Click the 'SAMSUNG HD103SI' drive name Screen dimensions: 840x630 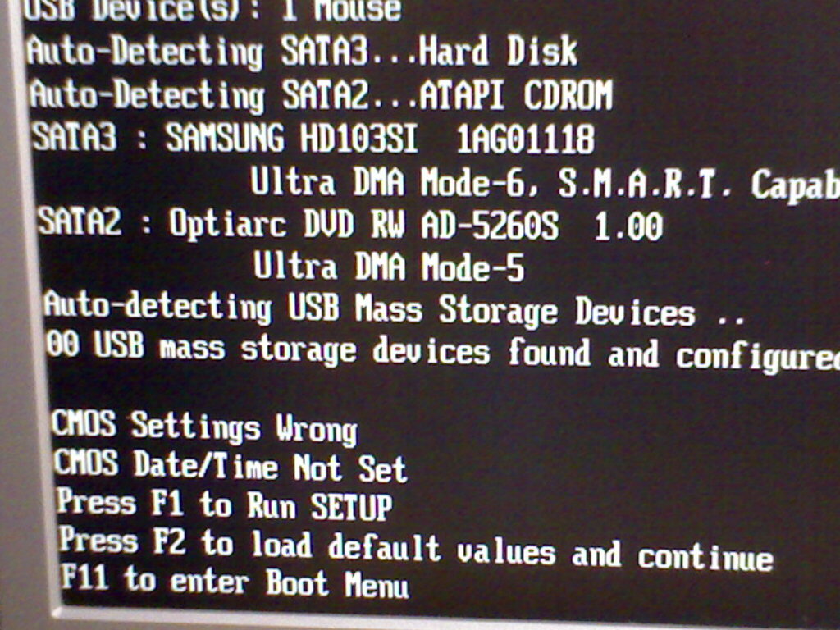tap(291, 138)
